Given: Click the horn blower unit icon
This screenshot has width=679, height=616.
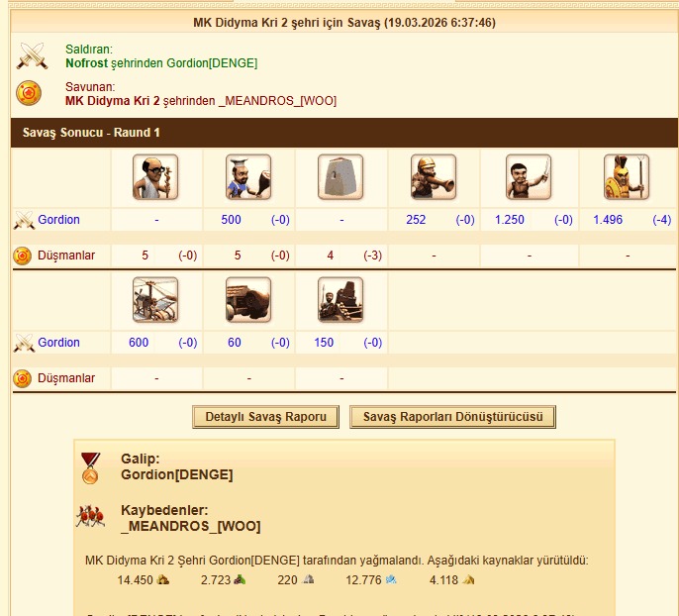Looking at the screenshot, I should coord(434,176).
